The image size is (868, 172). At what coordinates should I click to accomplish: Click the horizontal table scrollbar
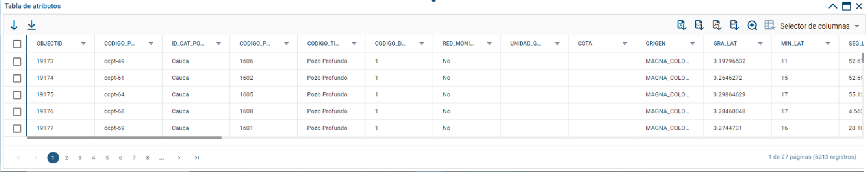coord(125,138)
